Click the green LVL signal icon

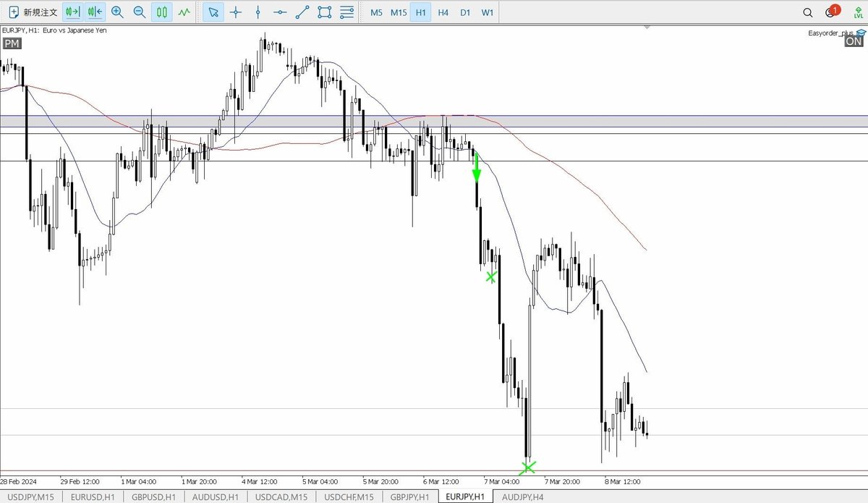pyautogui.click(x=858, y=12)
